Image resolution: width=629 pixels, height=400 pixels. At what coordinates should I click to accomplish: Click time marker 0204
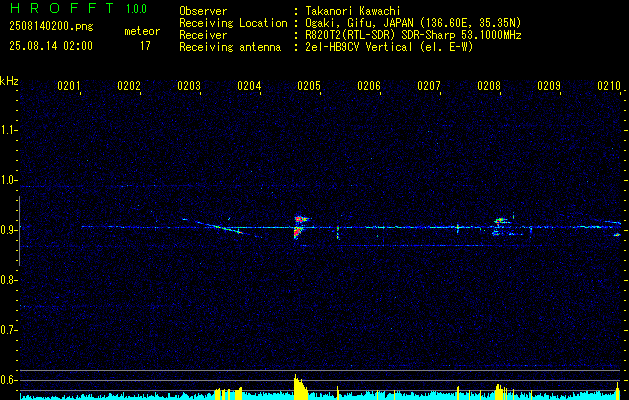[x=249, y=86]
